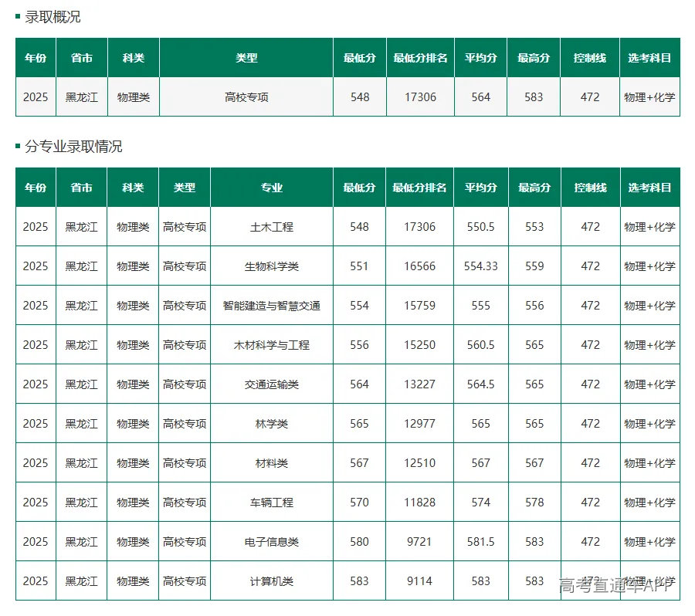Viewport: 695px width, 616px height.
Task: Click the 专业 column header
Action: 272,188
